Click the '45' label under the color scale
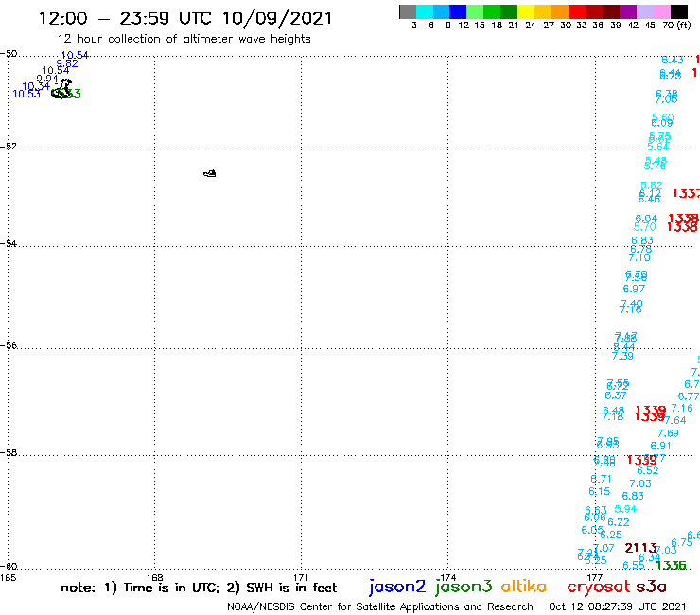The width and height of the screenshot is (700, 615). point(650,26)
